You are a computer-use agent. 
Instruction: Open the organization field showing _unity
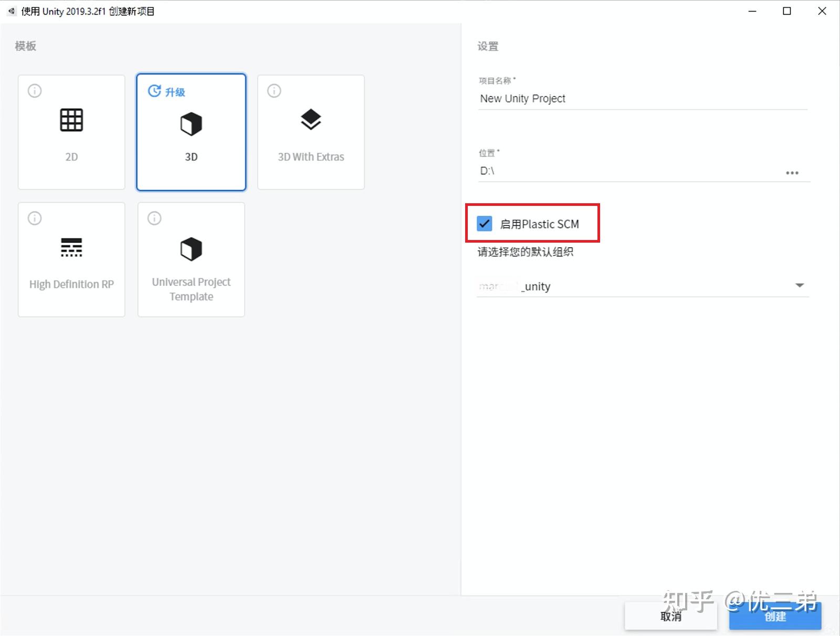tap(643, 286)
